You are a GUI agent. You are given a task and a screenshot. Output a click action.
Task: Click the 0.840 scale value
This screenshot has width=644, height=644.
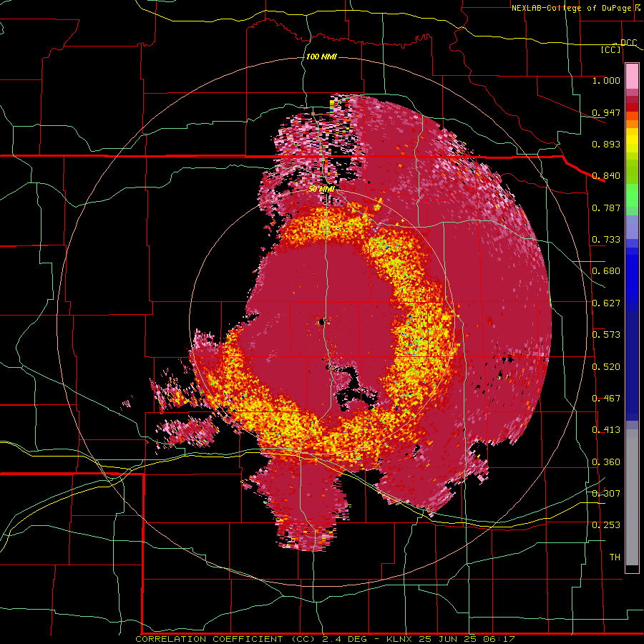tap(606, 176)
